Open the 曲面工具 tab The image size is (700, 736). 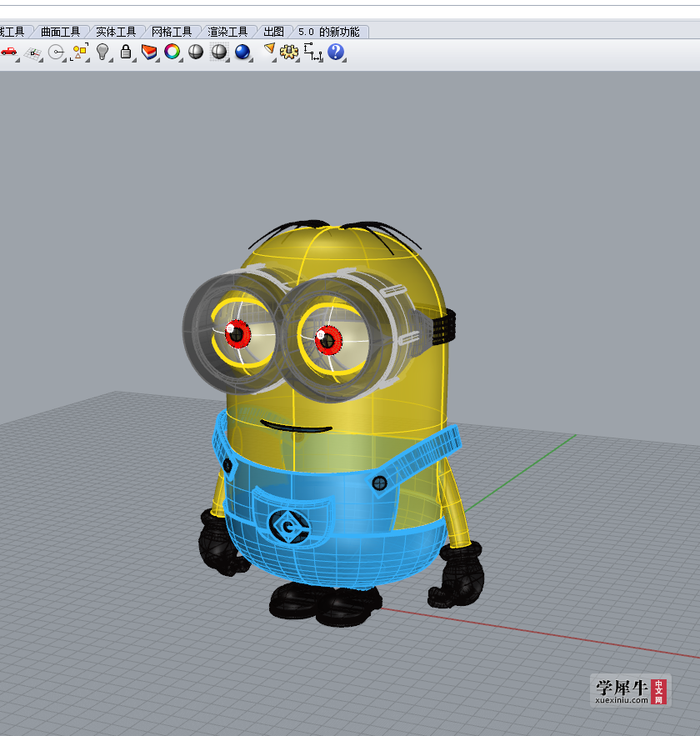[x=60, y=32]
